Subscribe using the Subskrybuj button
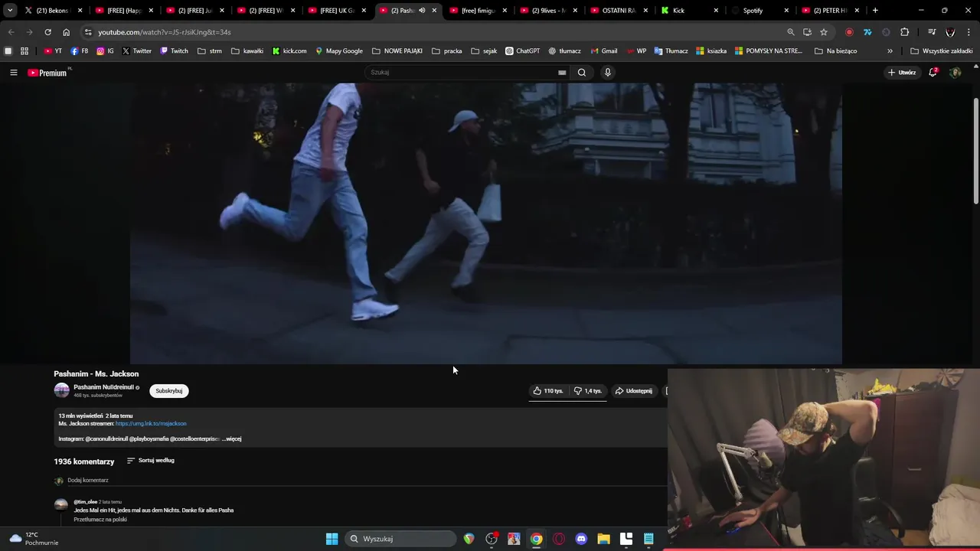 (x=168, y=391)
